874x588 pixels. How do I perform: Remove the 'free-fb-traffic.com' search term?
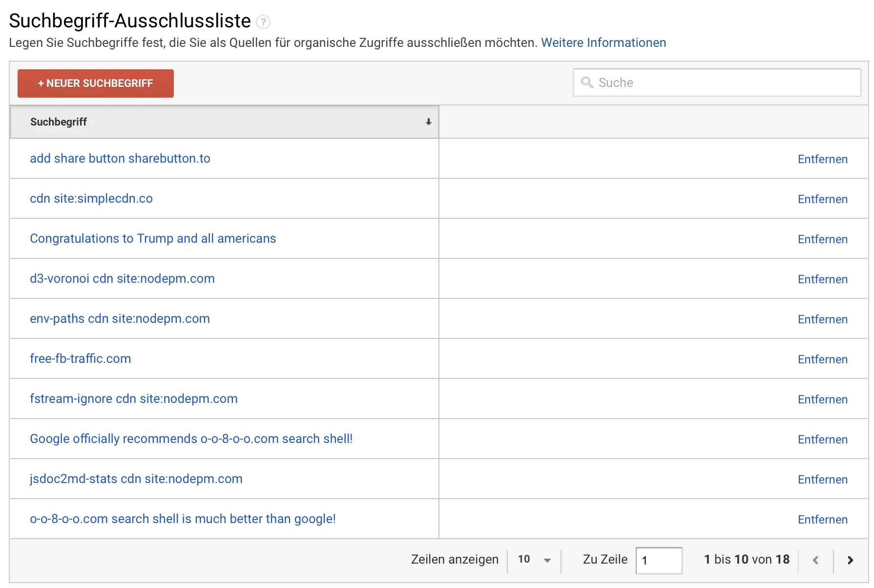822,359
